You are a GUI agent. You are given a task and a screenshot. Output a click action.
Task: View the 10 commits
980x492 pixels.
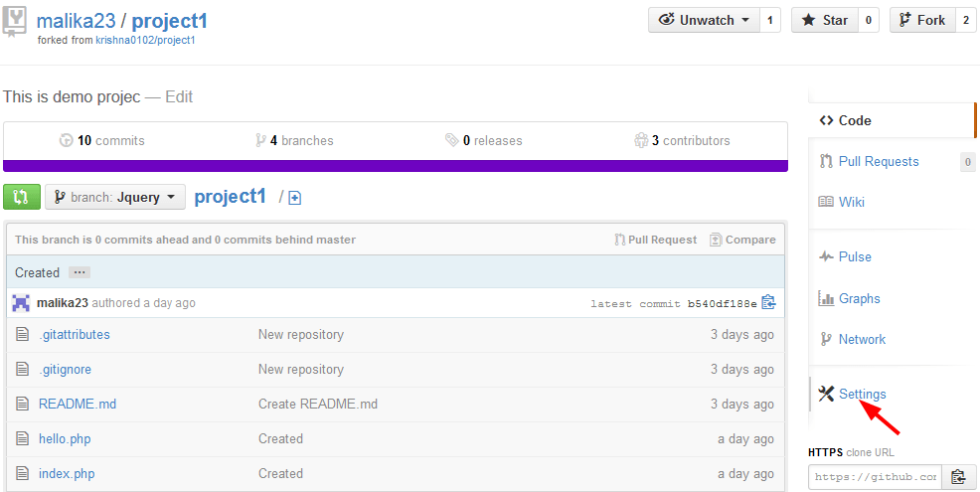pyautogui.click(x=101, y=141)
